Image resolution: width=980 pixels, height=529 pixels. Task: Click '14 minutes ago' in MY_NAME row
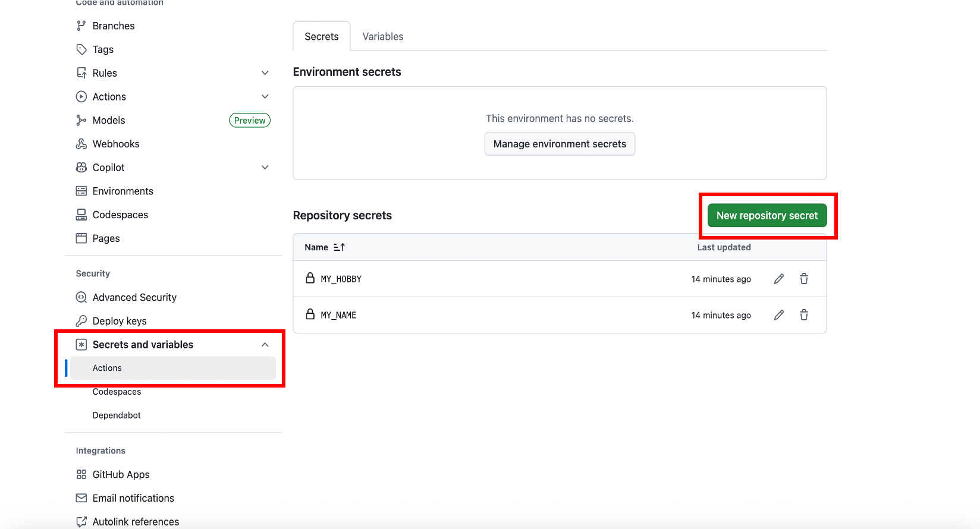click(x=721, y=315)
